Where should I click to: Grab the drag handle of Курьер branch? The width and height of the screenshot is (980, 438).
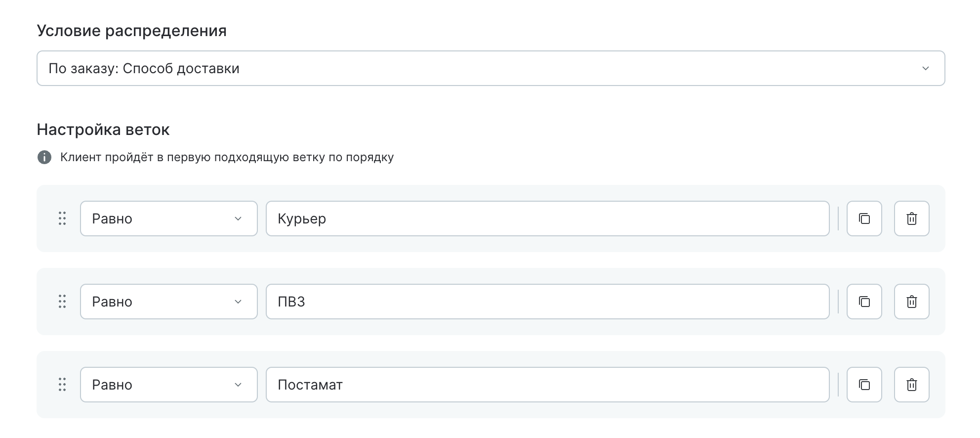pyautogui.click(x=62, y=219)
